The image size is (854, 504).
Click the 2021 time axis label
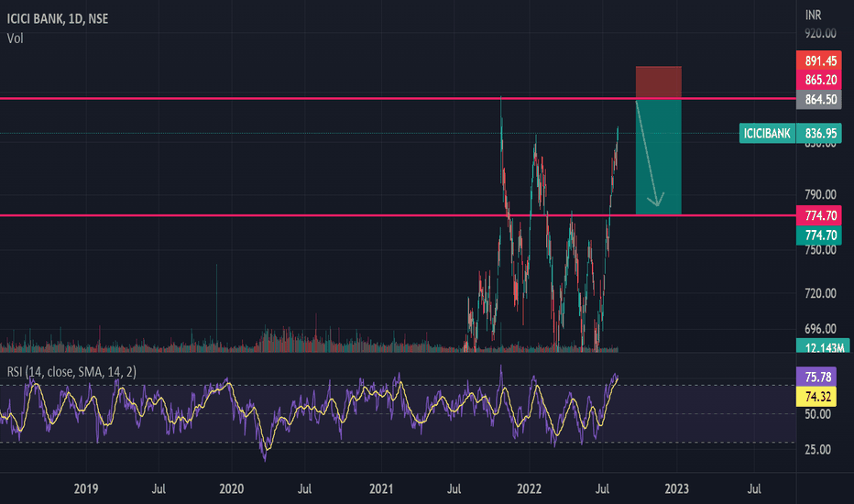tap(380, 488)
